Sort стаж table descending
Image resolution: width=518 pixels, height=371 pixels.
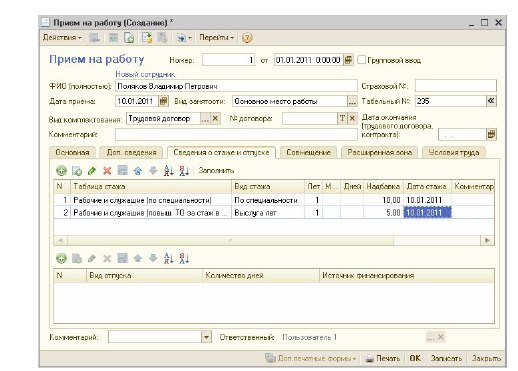(x=184, y=171)
